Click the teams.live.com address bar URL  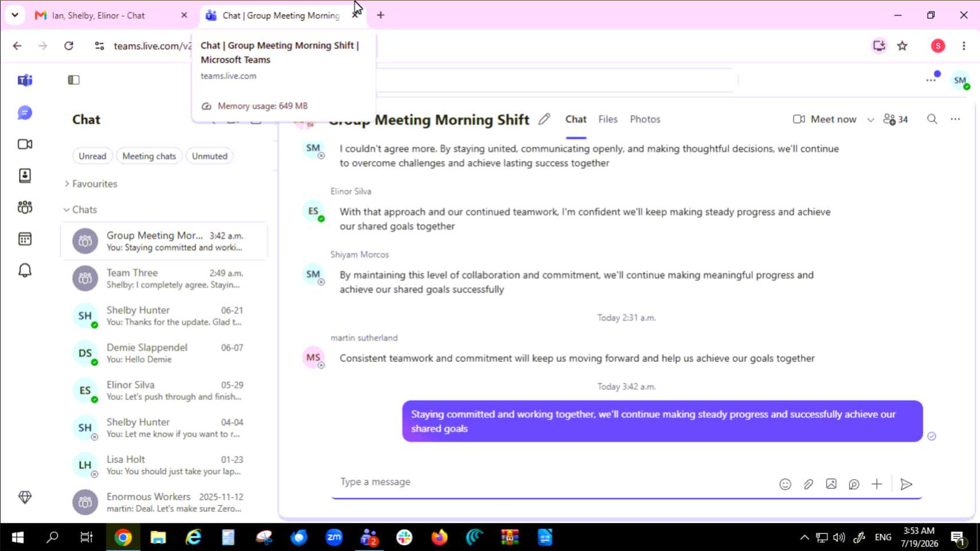pyautogui.click(x=153, y=46)
